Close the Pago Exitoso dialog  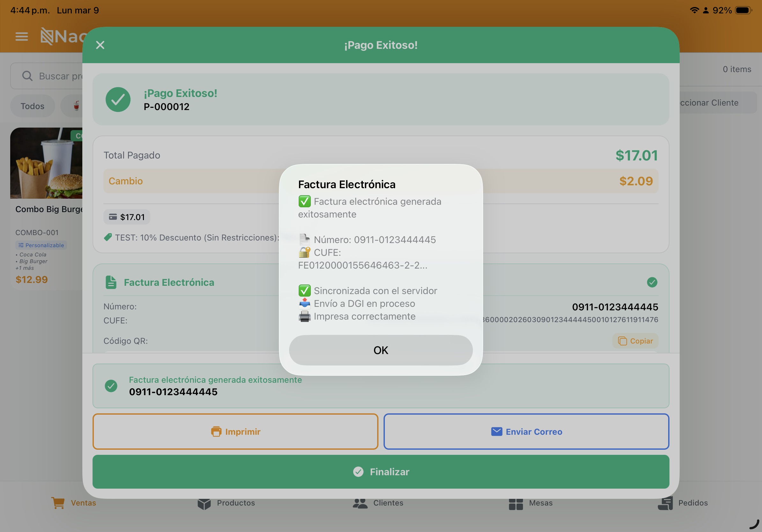coord(100,45)
